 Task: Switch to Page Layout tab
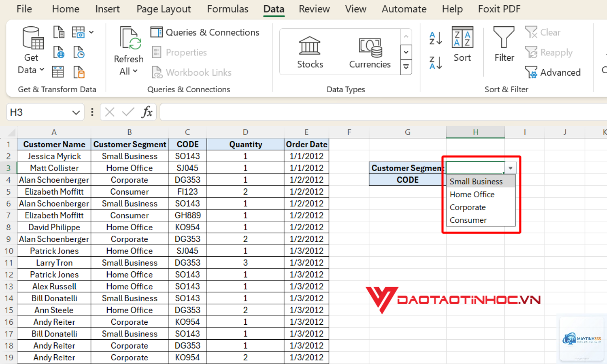pos(163,9)
